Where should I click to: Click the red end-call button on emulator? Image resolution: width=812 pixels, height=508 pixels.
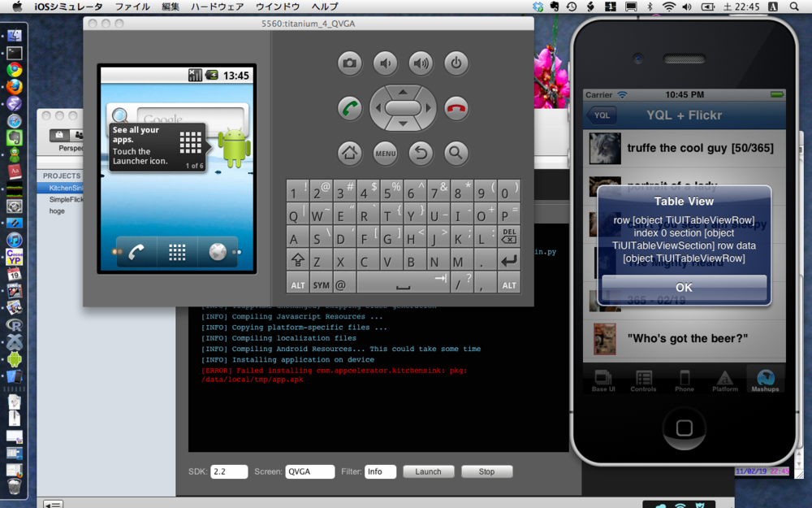click(456, 108)
